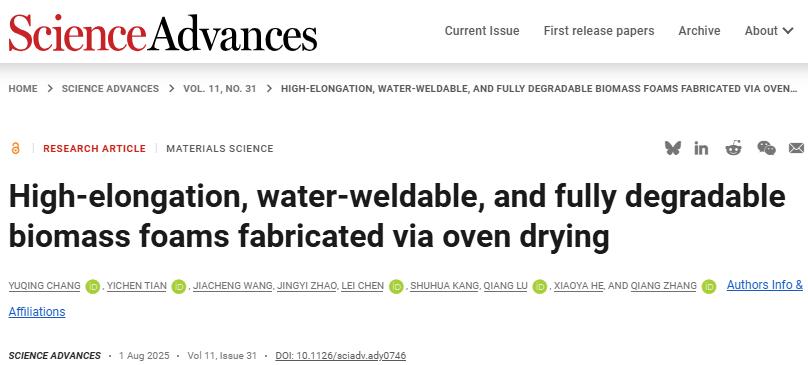Open the Current Issue menu item
The image size is (808, 365).
coord(482,31)
